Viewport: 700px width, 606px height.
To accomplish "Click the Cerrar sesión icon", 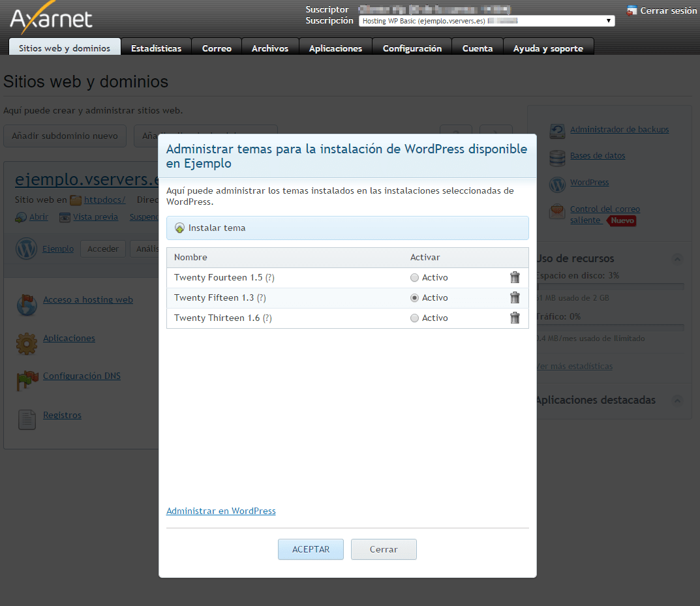I will pos(632,10).
